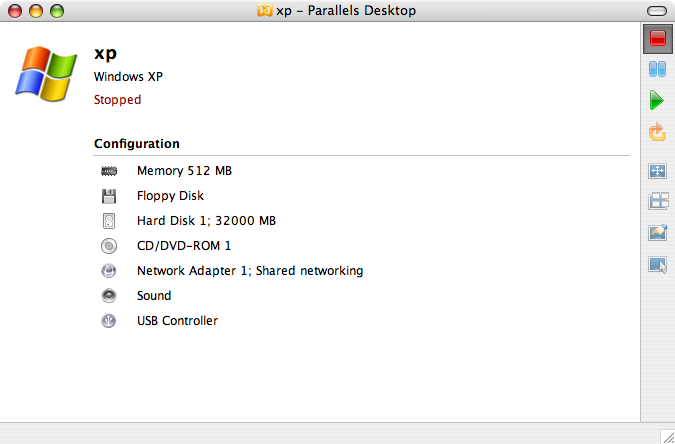Image resolution: width=675 pixels, height=444 pixels.
Task: Open the Memory 512 MB setting
Action: tap(184, 171)
